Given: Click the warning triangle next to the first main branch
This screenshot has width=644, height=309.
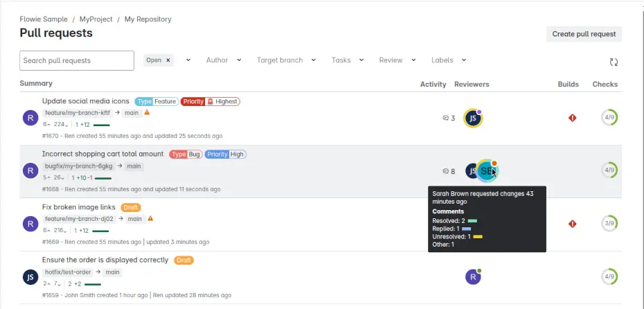Looking at the screenshot, I should (x=147, y=112).
